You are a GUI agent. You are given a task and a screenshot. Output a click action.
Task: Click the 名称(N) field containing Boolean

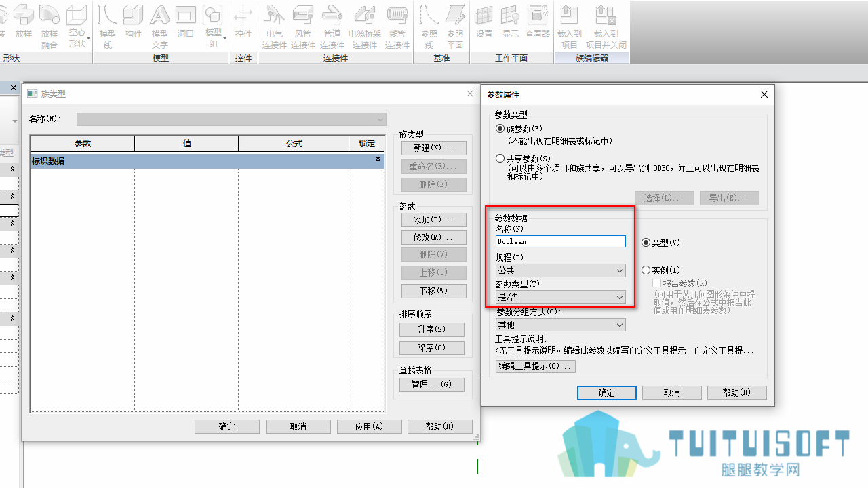(x=560, y=241)
